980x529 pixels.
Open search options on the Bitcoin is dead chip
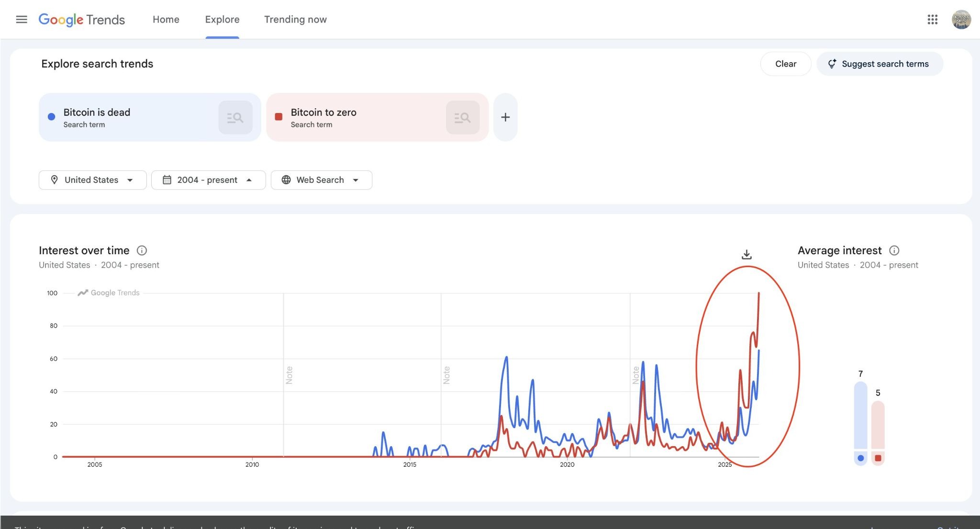point(235,117)
